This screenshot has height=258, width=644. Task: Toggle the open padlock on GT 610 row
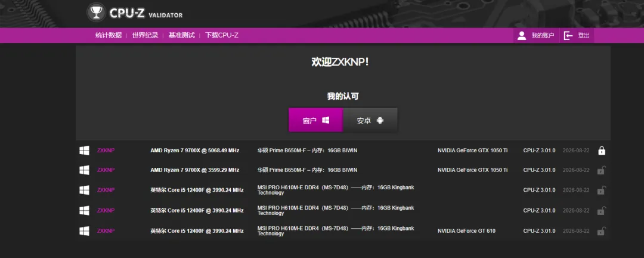[x=601, y=231]
